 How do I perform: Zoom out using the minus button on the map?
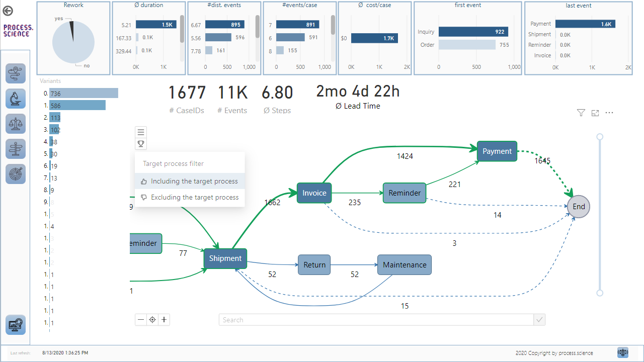140,319
